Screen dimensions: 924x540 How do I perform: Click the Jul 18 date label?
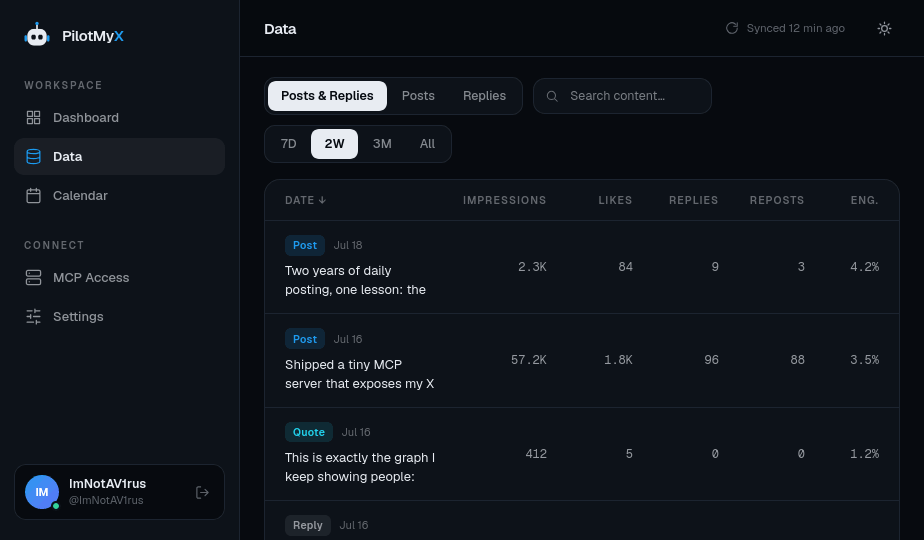[348, 245]
